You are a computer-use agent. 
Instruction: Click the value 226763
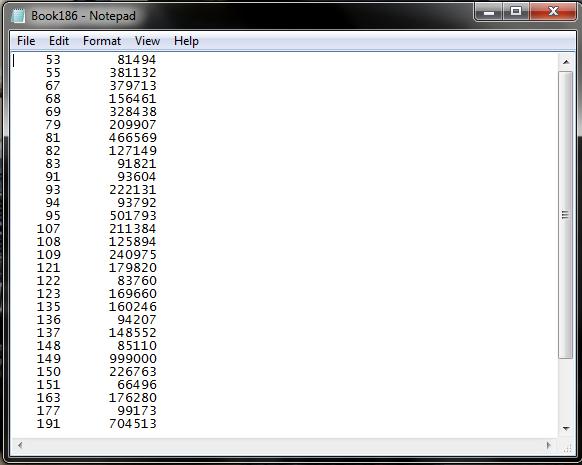coord(133,371)
